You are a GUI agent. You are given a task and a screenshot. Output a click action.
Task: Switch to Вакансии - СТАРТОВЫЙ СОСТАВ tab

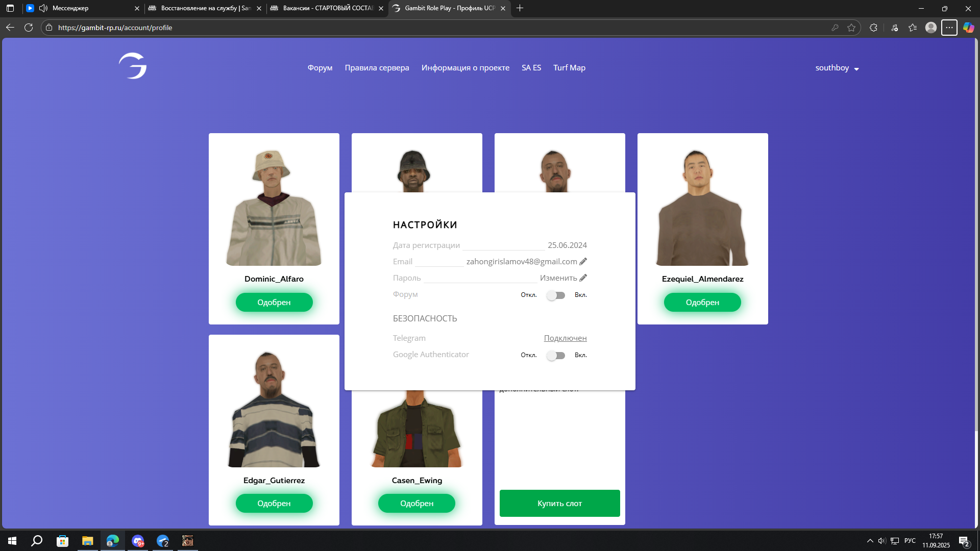point(327,8)
